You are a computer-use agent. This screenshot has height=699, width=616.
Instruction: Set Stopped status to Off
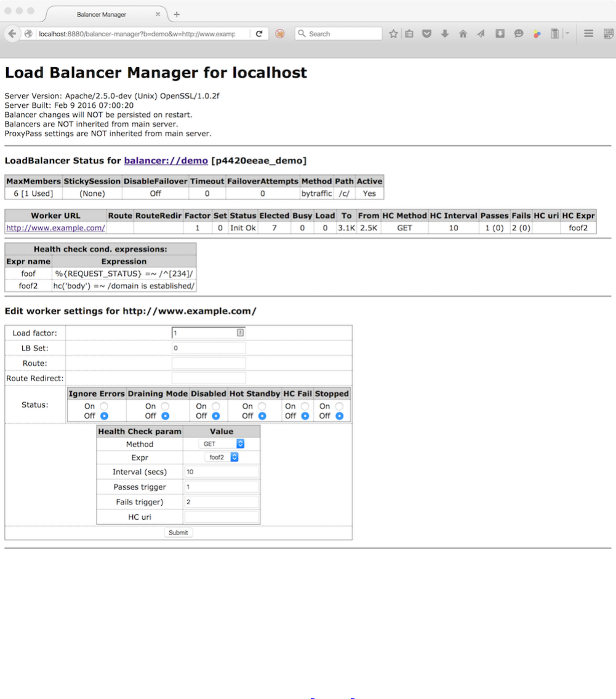340,416
